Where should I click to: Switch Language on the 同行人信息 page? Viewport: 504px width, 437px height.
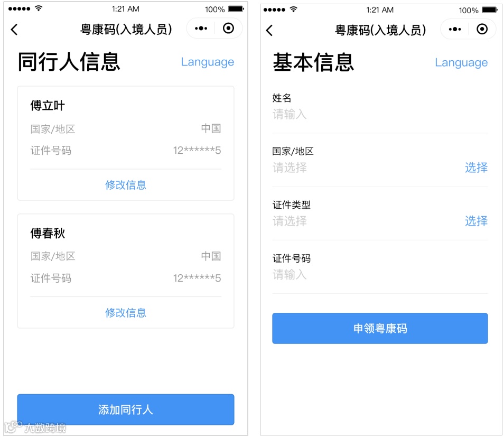tap(207, 62)
